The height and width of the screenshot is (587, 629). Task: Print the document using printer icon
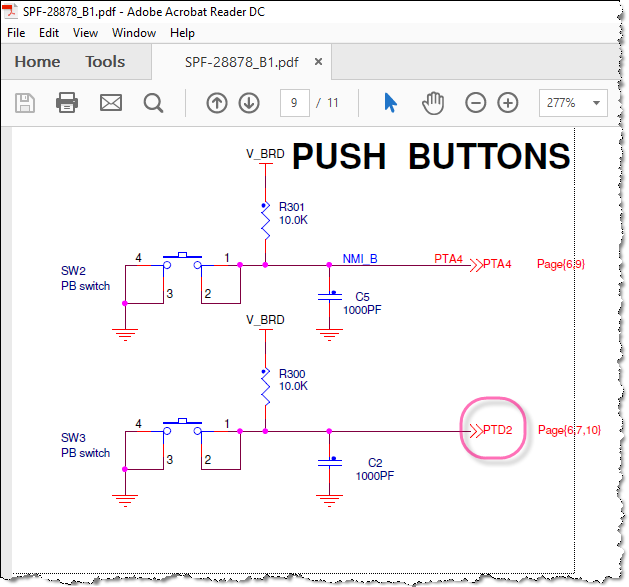(67, 103)
